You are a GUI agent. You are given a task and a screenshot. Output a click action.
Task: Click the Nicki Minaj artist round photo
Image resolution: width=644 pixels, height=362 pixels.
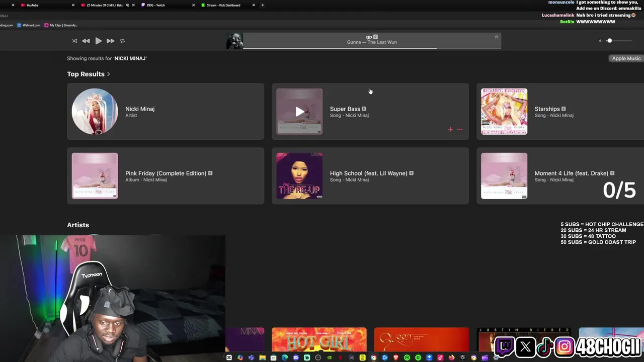(x=95, y=112)
